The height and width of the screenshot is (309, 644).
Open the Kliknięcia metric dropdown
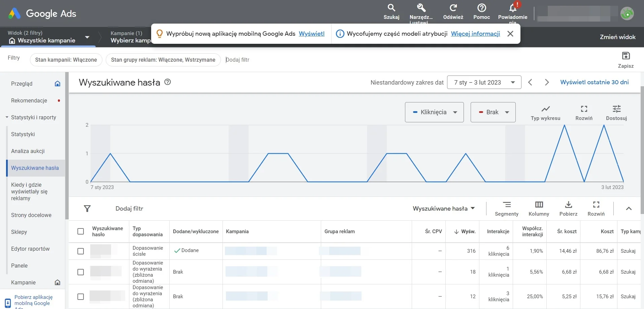(434, 112)
